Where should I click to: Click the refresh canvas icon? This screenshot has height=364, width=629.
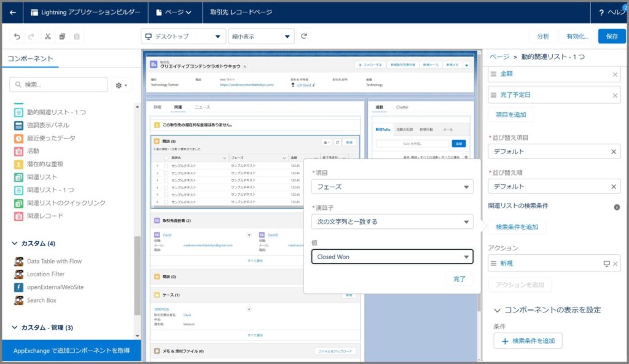click(304, 37)
